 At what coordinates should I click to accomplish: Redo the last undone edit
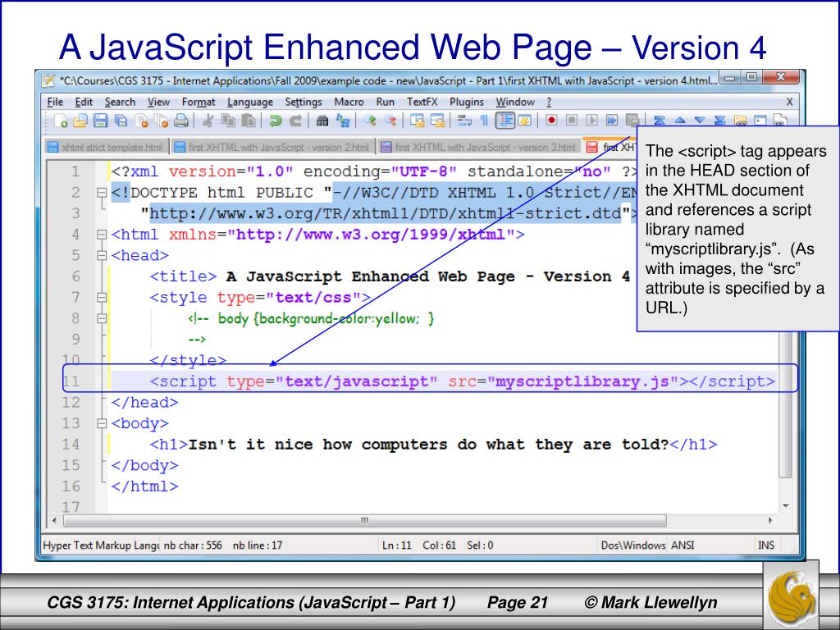[295, 121]
